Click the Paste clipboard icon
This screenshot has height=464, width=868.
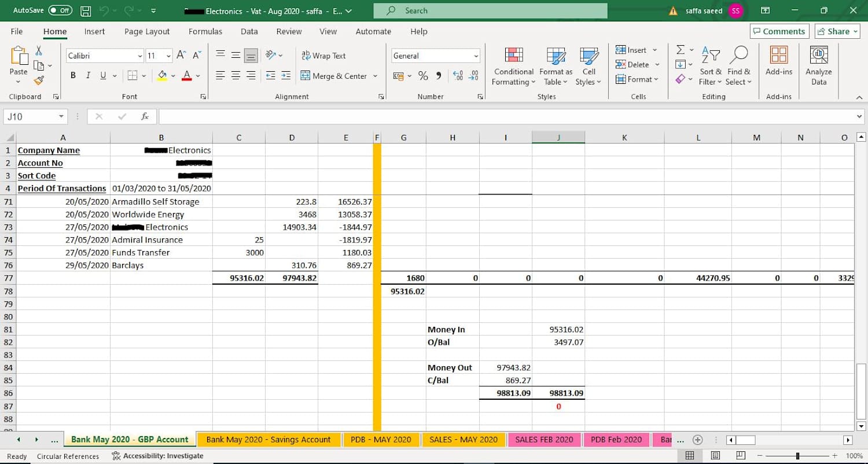click(19, 56)
